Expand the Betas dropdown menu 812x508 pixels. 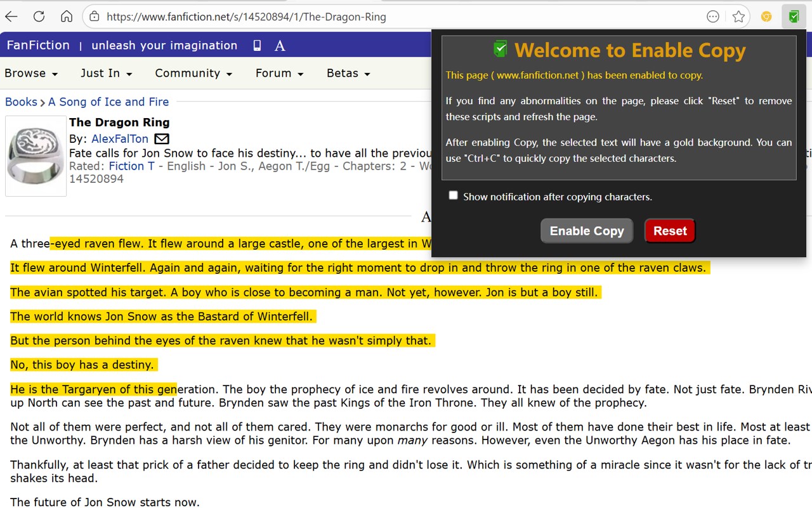[348, 73]
